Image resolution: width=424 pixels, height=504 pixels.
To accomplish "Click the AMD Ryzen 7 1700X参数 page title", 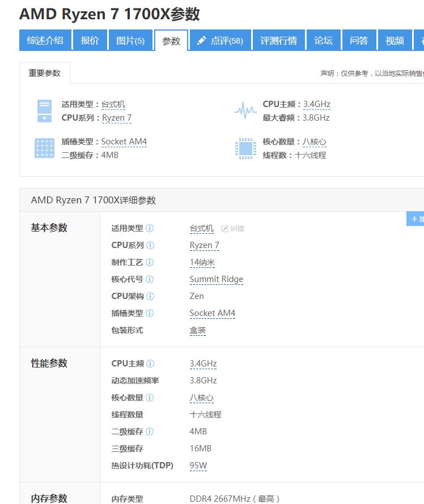I will [110, 14].
